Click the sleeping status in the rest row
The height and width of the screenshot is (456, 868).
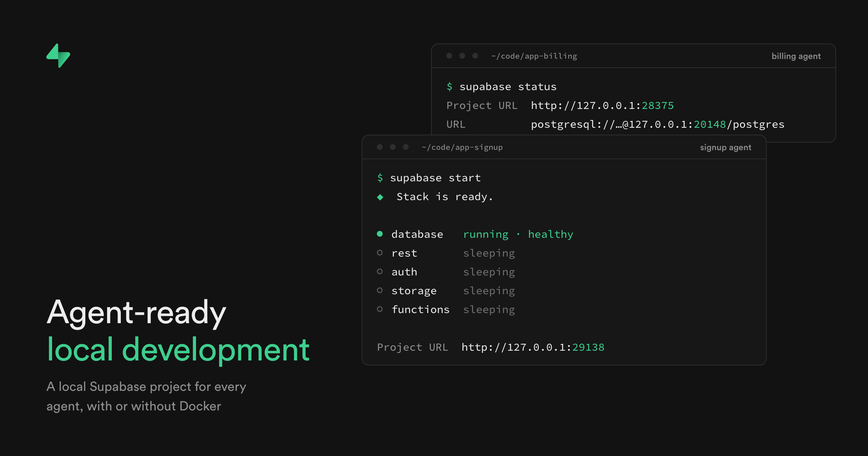[489, 253]
